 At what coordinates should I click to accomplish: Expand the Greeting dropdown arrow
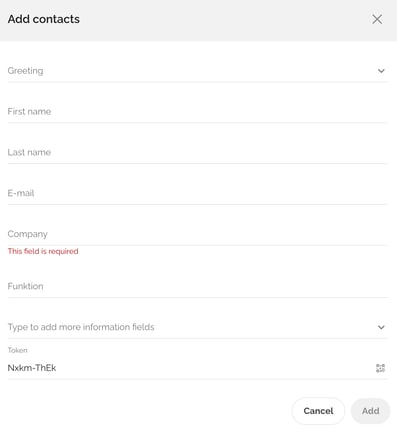pyautogui.click(x=381, y=71)
